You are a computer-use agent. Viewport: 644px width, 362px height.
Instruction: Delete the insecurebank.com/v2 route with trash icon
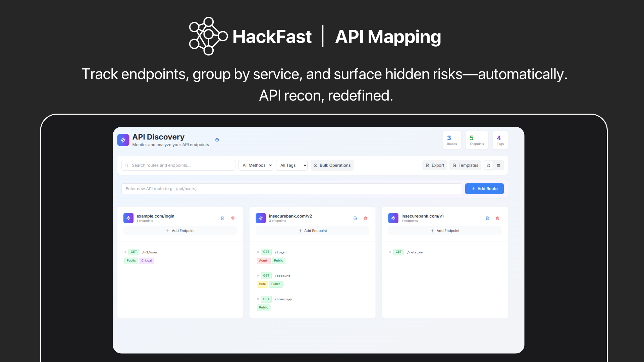[x=365, y=218]
